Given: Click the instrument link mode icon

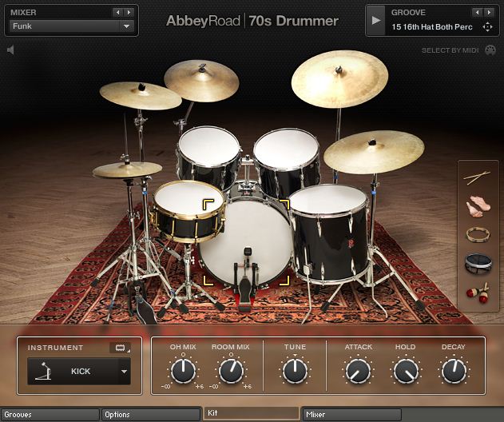Looking at the screenshot, I should coord(121,348).
